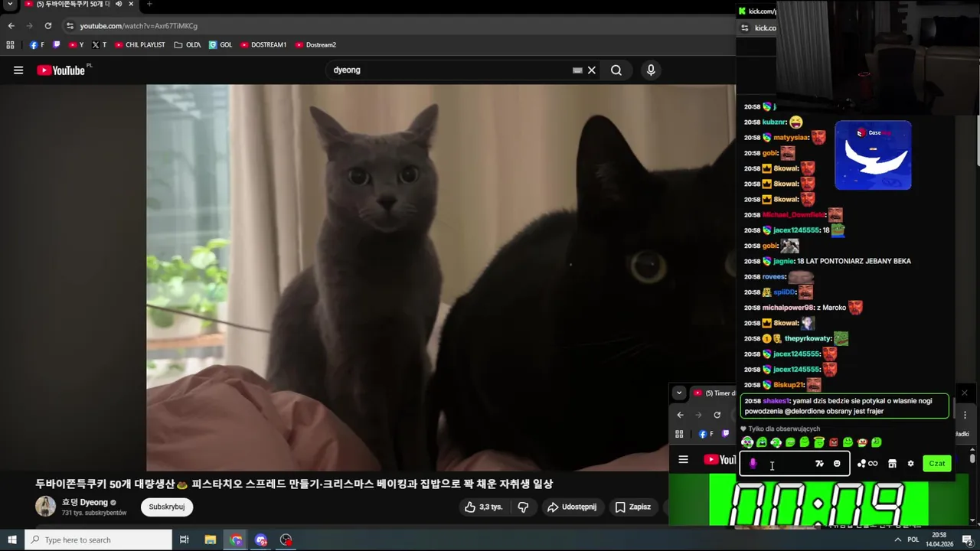The width and height of the screenshot is (980, 551).
Task: Open the Chrome apps grid bookmark
Action: 10,45
